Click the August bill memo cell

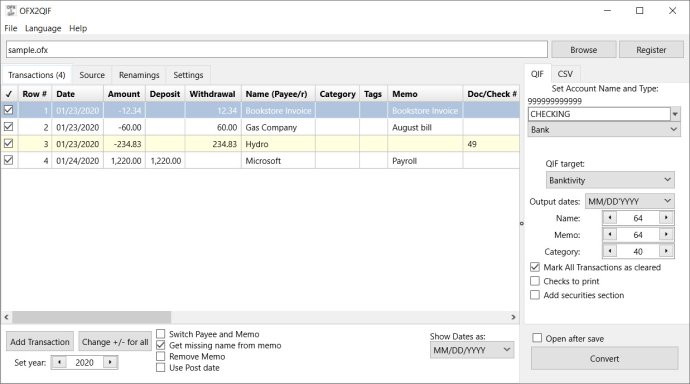pos(425,127)
